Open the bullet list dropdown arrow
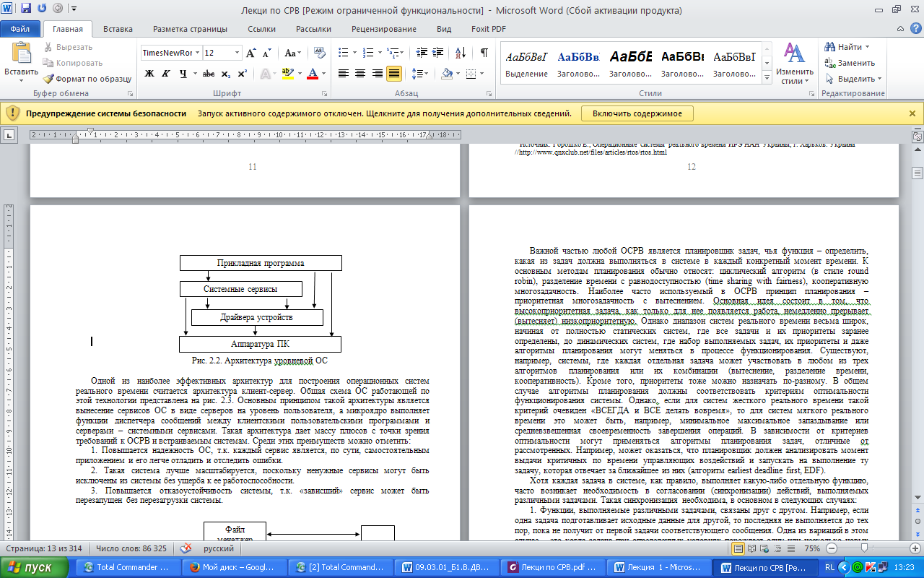Viewport: 924px width, 578px height. (x=354, y=53)
